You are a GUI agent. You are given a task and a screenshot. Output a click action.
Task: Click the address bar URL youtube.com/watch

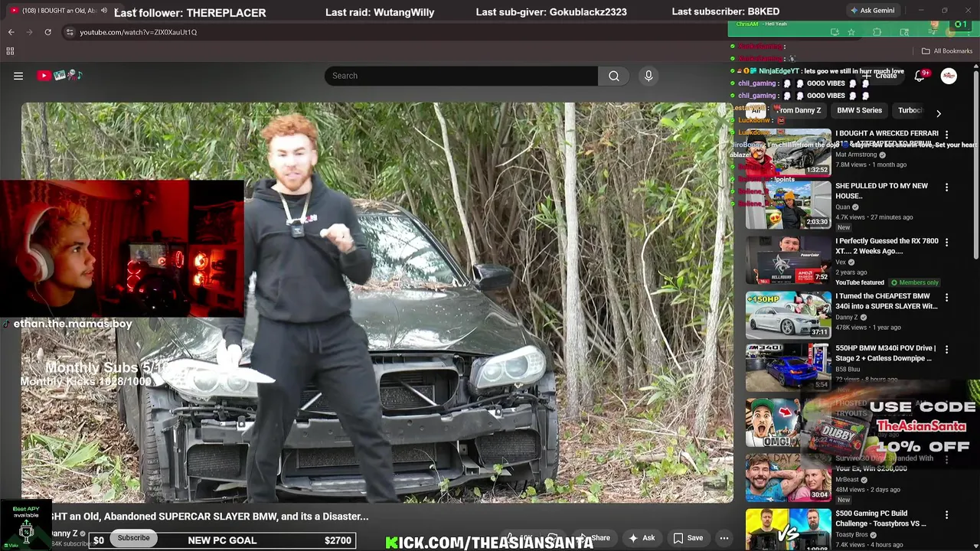[139, 32]
